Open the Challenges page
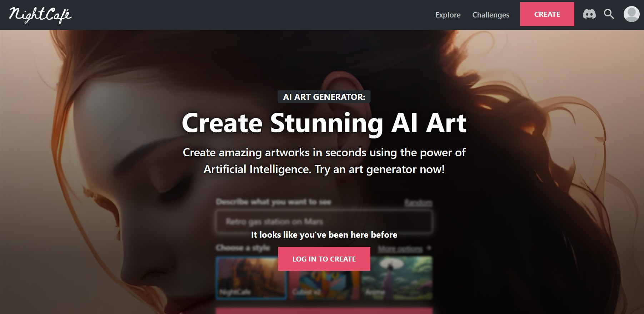 point(491,15)
